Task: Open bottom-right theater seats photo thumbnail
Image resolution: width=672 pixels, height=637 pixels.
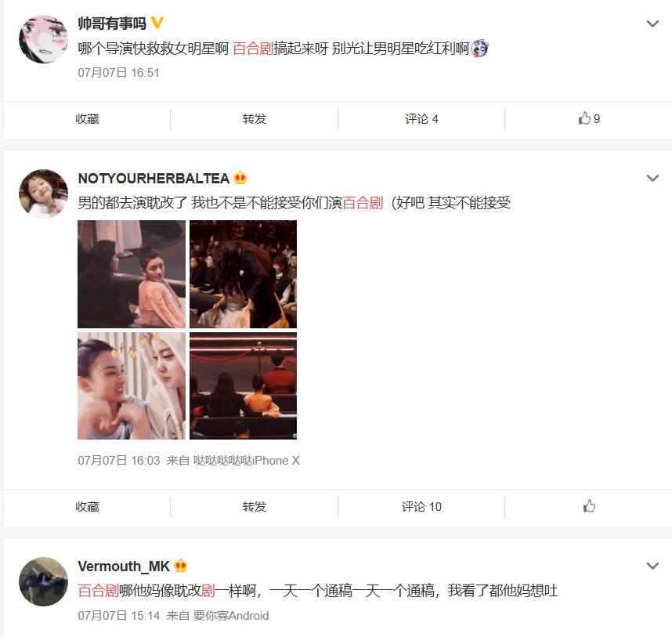Action: (243, 385)
